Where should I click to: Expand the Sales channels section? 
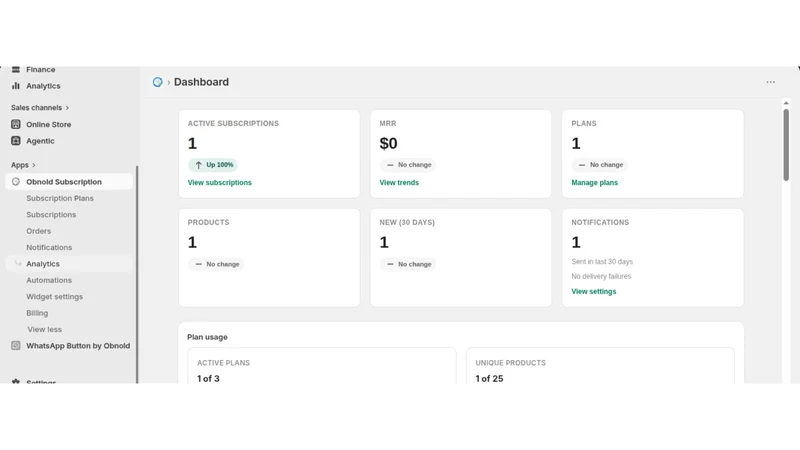pos(40,108)
